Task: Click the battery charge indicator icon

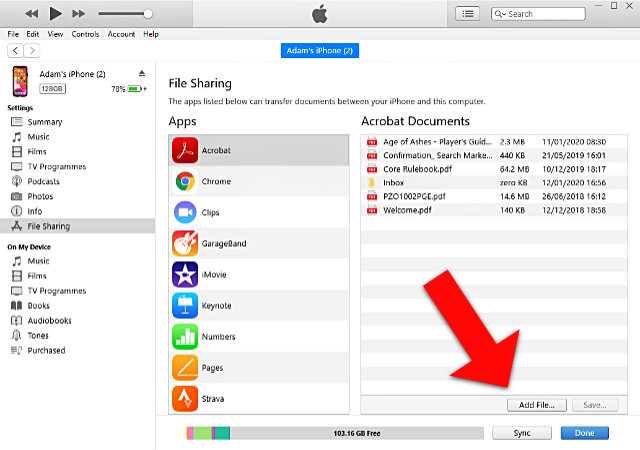Action: click(135, 89)
